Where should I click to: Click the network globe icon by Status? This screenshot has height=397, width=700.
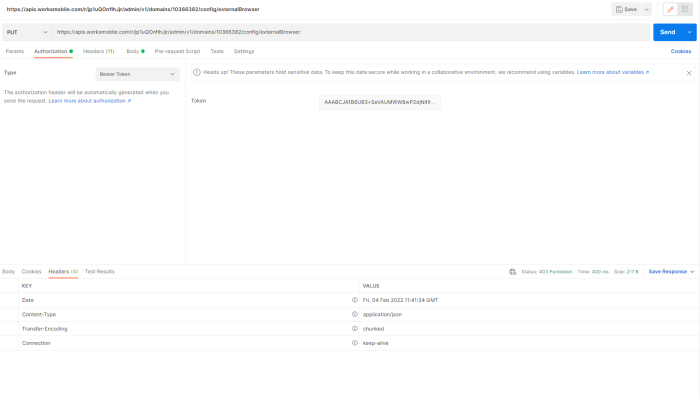click(512, 272)
